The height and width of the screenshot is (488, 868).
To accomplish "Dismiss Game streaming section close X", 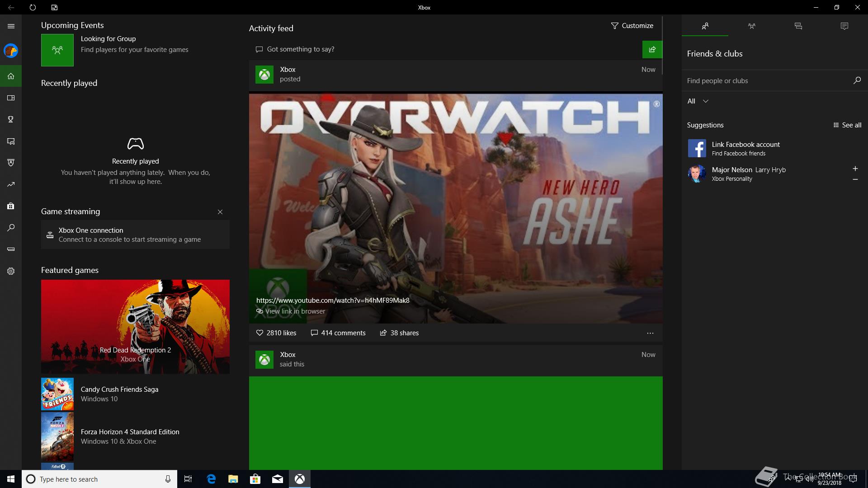I will coord(220,212).
